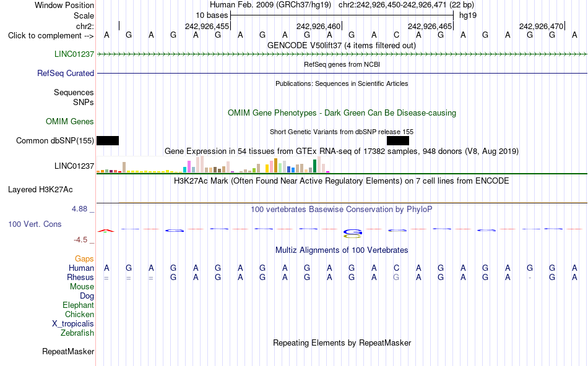588x366 pixels.
Task: Select the Mouse species label
Action: [82, 287]
